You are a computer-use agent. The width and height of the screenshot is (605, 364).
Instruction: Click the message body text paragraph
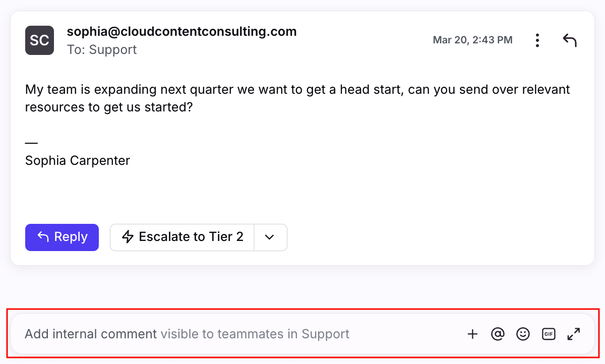point(297,98)
